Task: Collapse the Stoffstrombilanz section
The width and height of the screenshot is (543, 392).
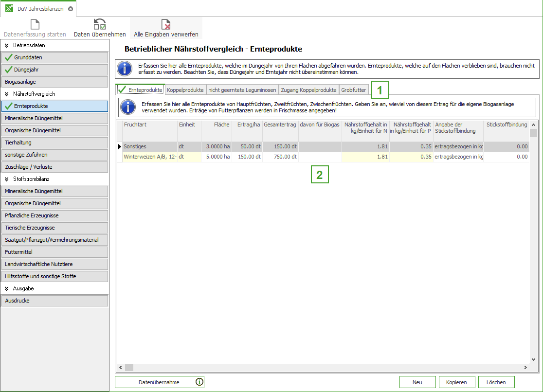Action: (7, 179)
